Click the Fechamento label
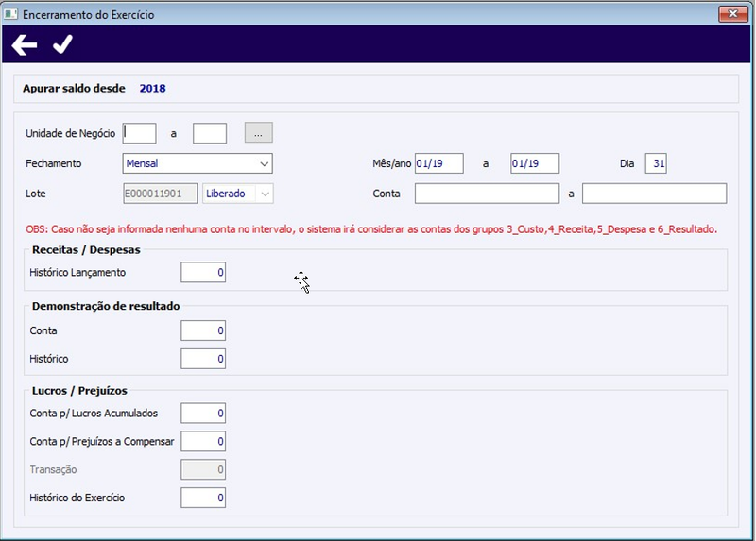Viewport: 756px width, 541px height. (54, 163)
